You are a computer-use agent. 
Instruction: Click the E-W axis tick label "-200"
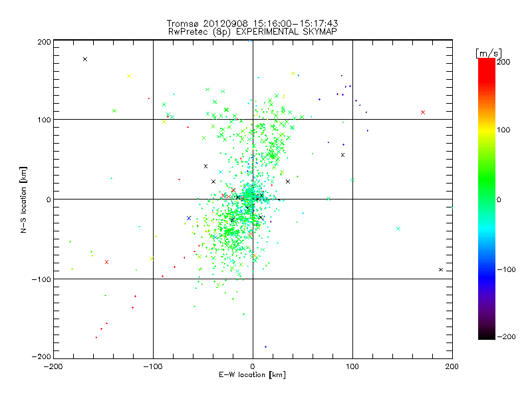[x=53, y=366]
